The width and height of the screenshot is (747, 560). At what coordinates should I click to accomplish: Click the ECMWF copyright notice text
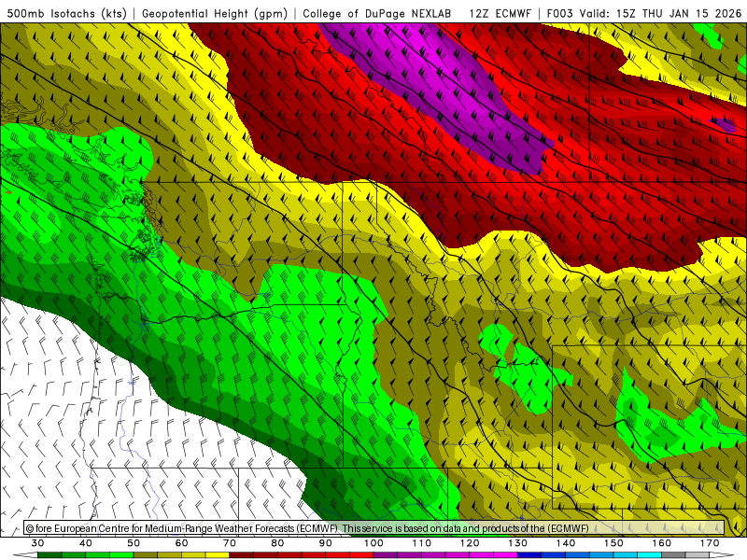point(307,528)
